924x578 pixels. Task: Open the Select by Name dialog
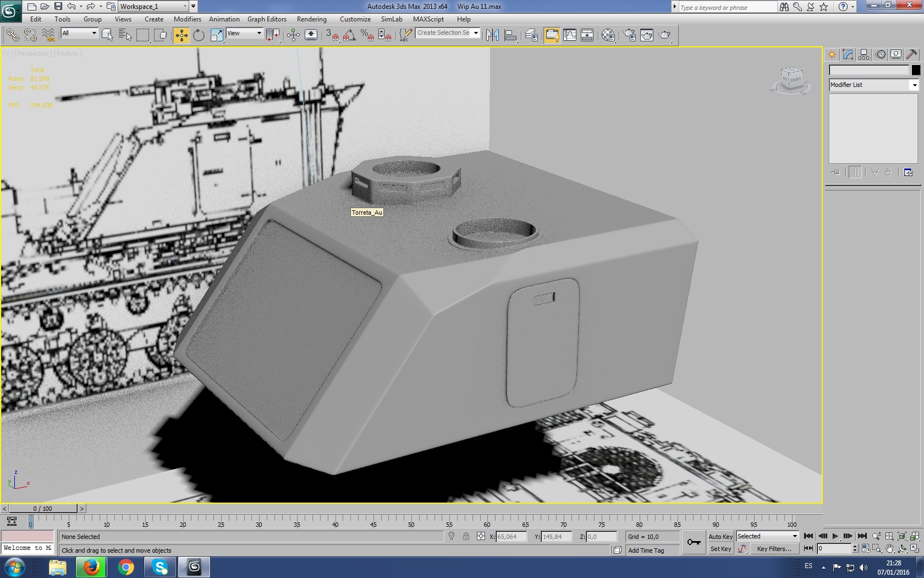(x=125, y=35)
